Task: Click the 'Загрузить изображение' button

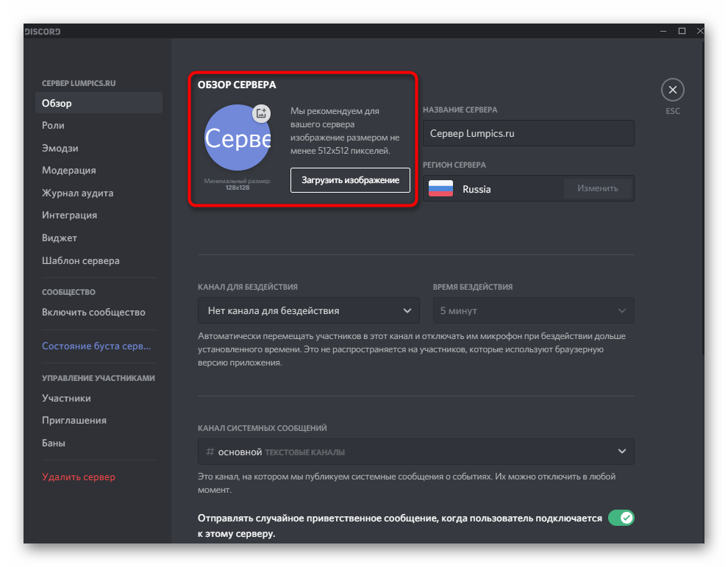Action: pos(350,180)
